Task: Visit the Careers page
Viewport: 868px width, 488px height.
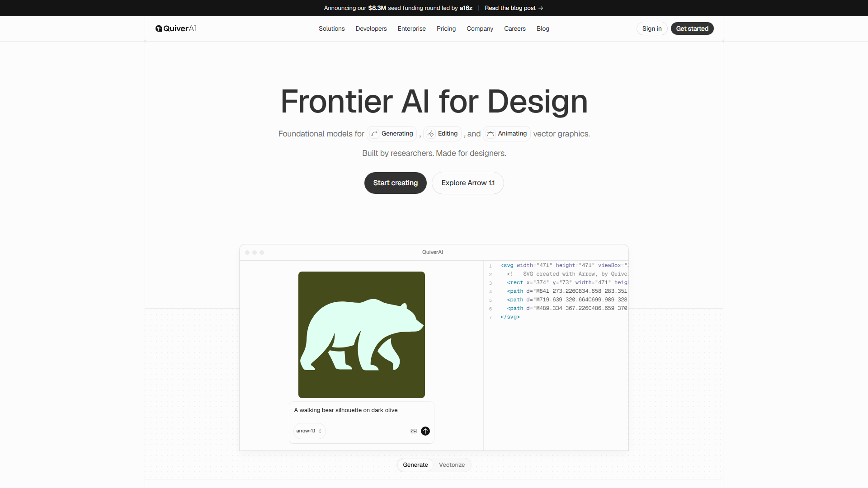Action: (x=515, y=28)
